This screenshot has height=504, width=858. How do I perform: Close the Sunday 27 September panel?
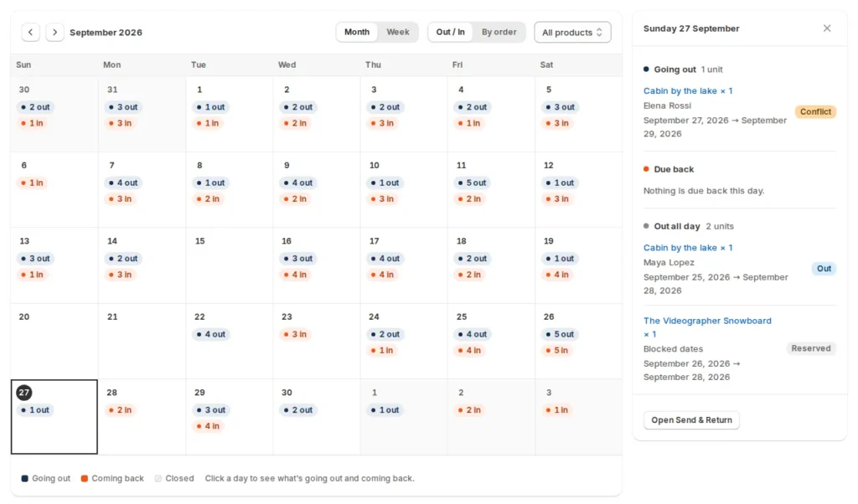(827, 28)
